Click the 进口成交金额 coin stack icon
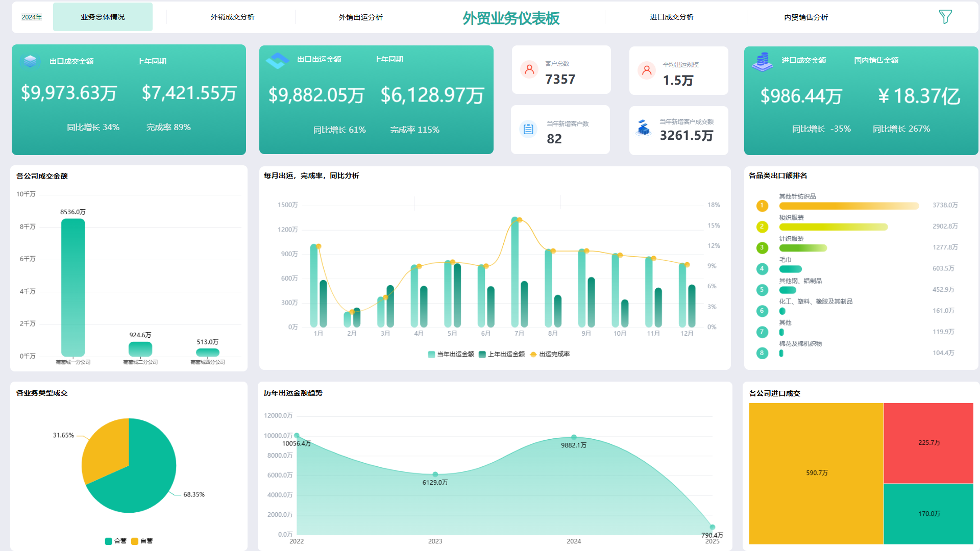Viewport: 980px width, 551px height. tap(762, 61)
